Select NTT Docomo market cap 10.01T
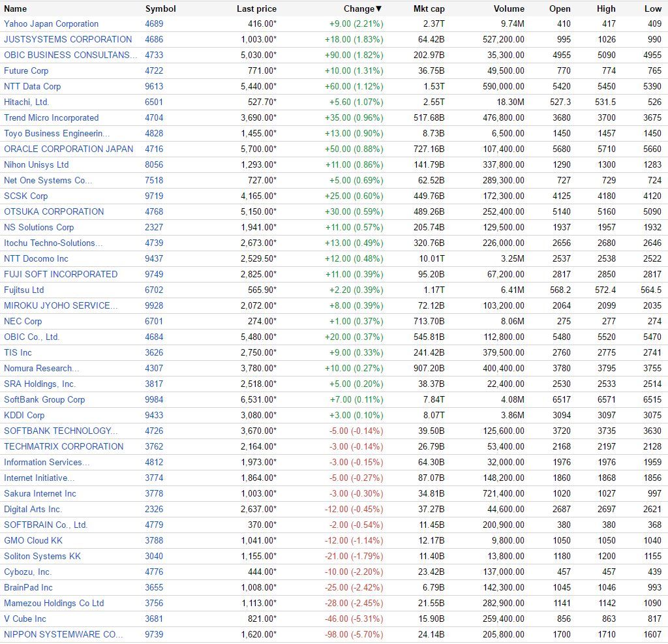The height and width of the screenshot is (644, 668). [x=432, y=258]
